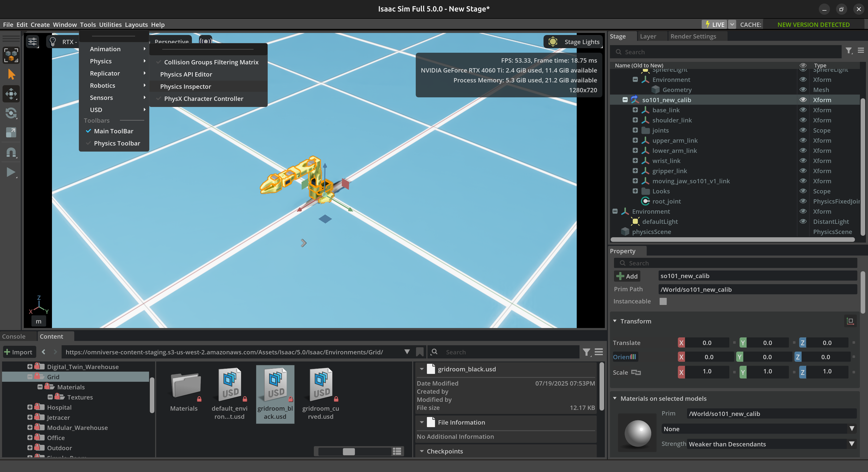
Task: Open the material None dropdown
Action: click(759, 429)
